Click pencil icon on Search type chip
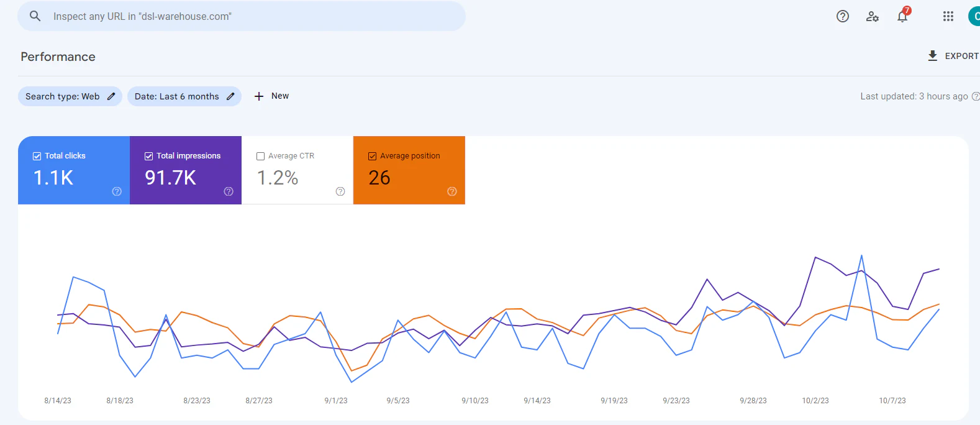 tap(111, 96)
